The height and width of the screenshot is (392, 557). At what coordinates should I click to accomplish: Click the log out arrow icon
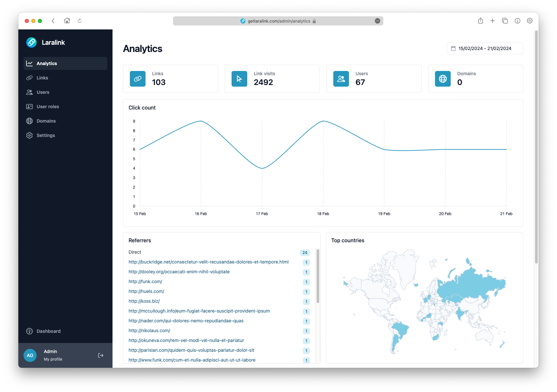[x=101, y=355]
